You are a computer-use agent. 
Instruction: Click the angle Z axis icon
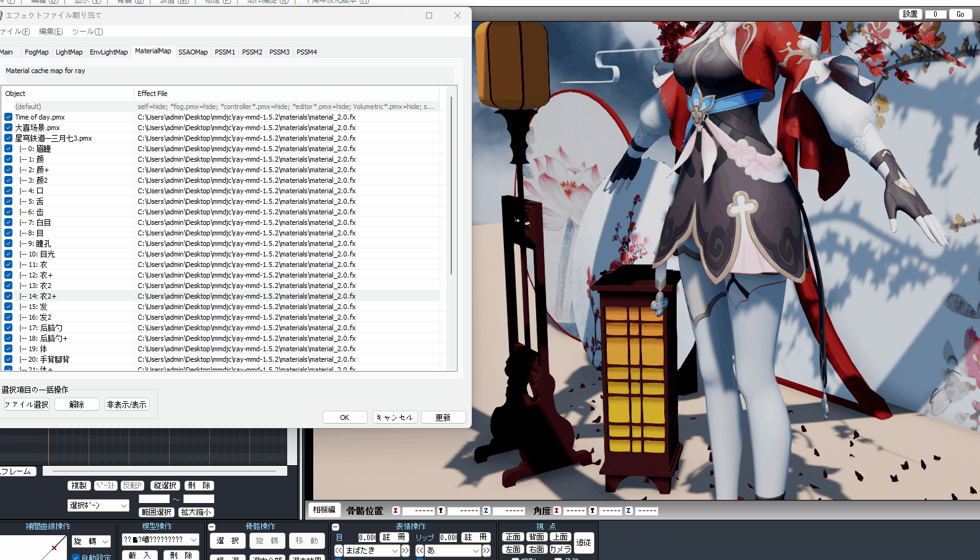click(x=628, y=511)
